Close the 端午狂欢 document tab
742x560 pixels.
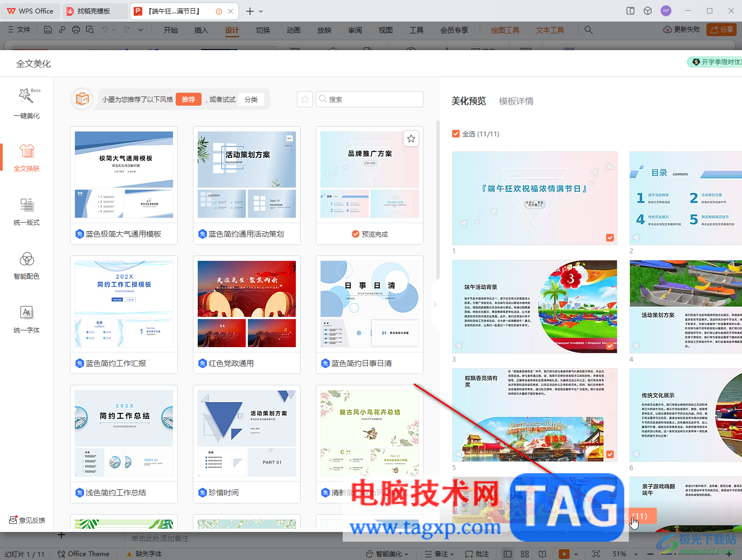231,11
